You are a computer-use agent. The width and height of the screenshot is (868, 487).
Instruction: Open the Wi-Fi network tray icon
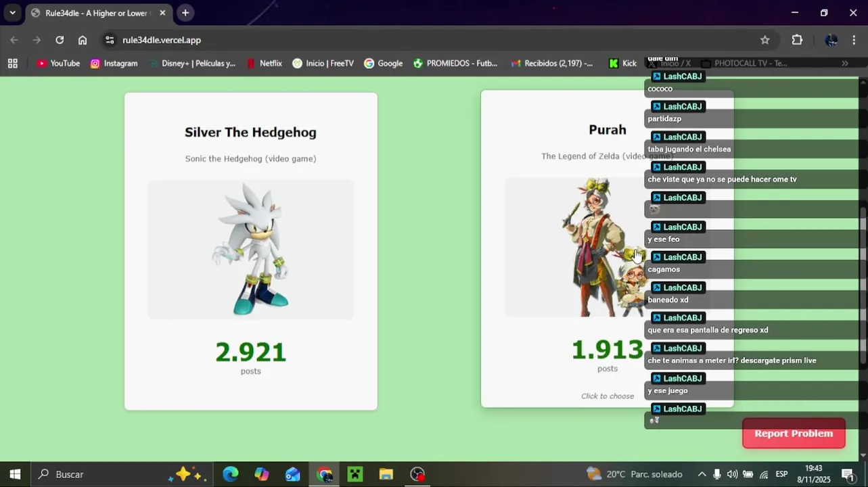(764, 474)
